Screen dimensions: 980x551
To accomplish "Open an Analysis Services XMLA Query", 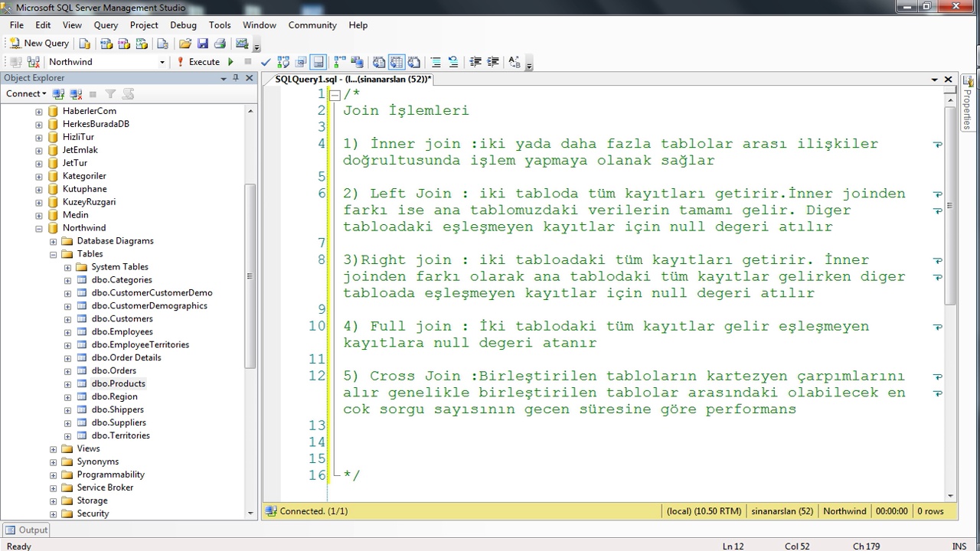I will [140, 44].
